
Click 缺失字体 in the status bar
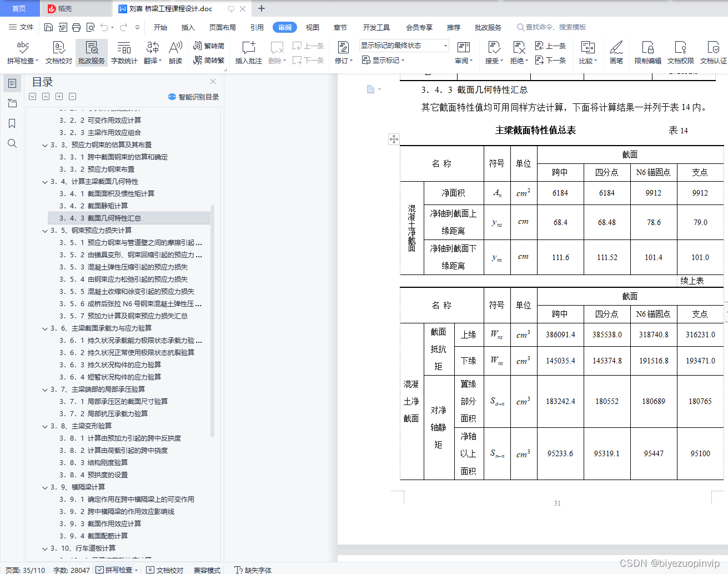(x=253, y=570)
